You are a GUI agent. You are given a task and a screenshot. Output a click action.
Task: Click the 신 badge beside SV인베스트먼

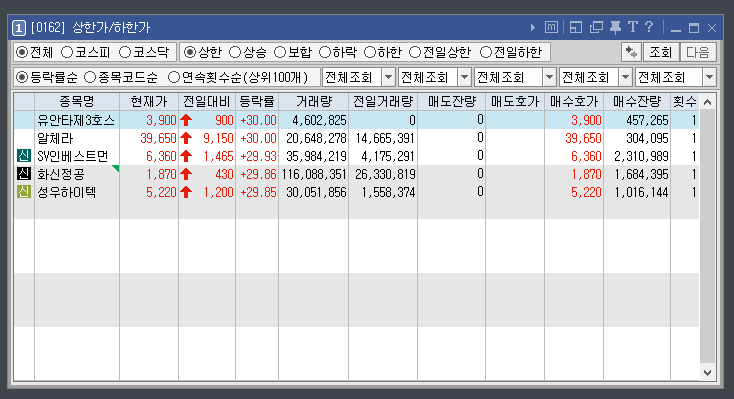(x=24, y=155)
